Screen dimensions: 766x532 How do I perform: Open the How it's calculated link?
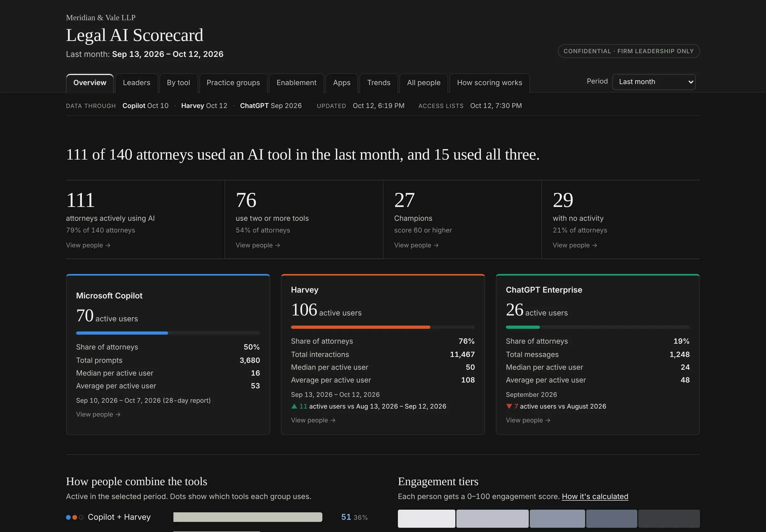595,496
